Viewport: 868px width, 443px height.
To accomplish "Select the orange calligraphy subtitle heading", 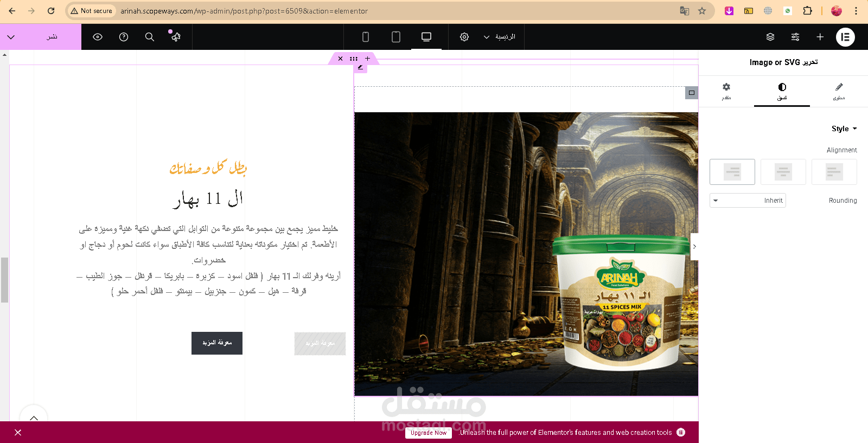I will [x=208, y=168].
